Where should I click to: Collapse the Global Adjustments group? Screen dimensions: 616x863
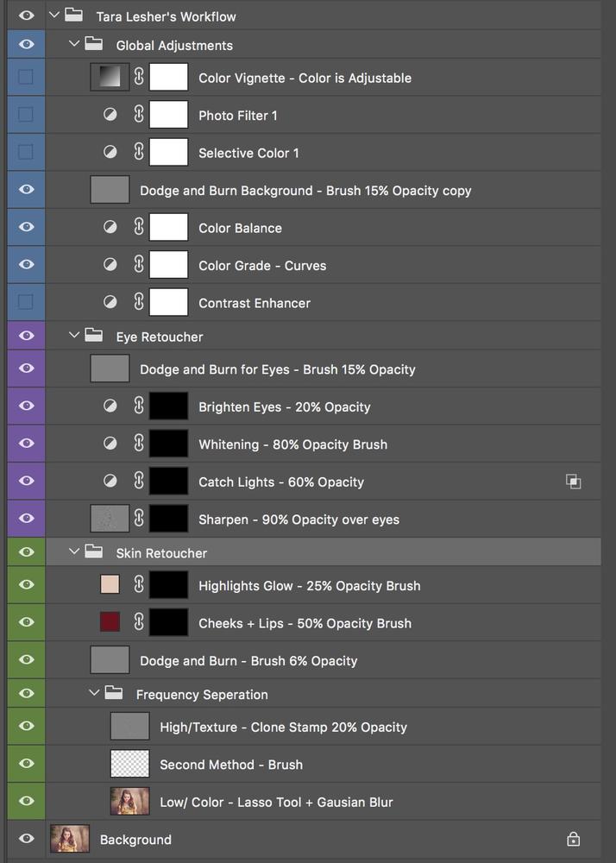tap(74, 43)
